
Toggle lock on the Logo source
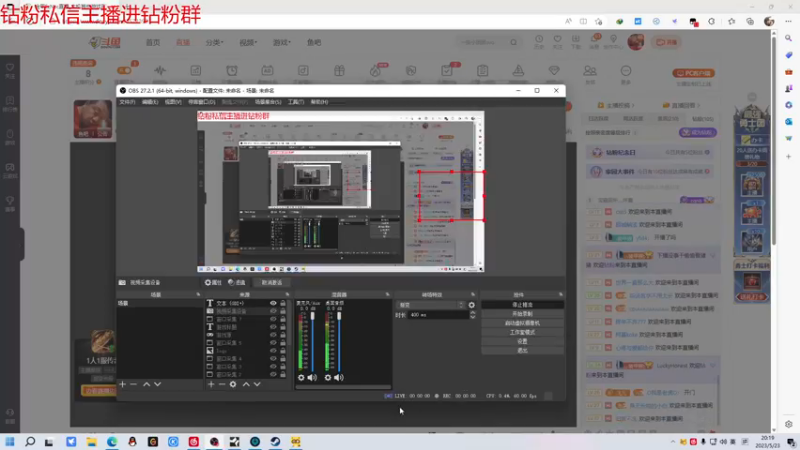click(x=283, y=351)
